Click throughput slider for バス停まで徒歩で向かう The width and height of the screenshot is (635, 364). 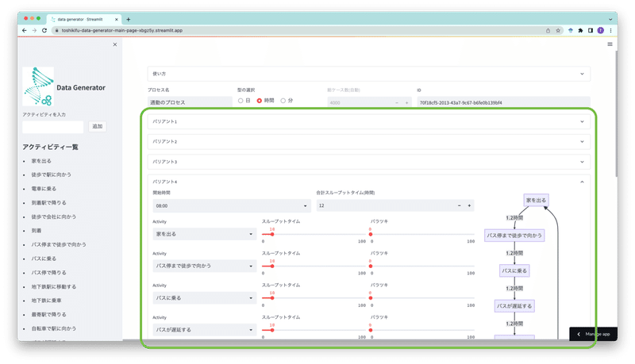point(314,266)
